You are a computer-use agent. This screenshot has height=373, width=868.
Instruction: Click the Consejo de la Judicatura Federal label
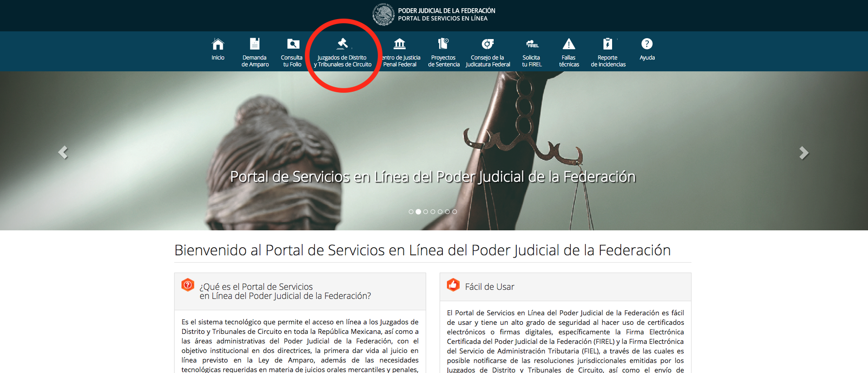tap(488, 61)
